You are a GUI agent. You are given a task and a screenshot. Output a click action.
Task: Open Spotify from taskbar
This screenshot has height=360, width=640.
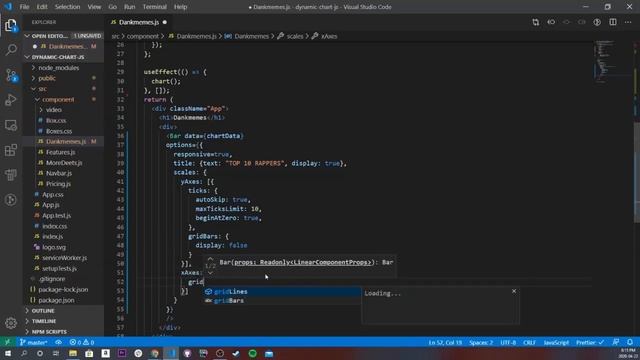pyautogui.click(x=253, y=353)
